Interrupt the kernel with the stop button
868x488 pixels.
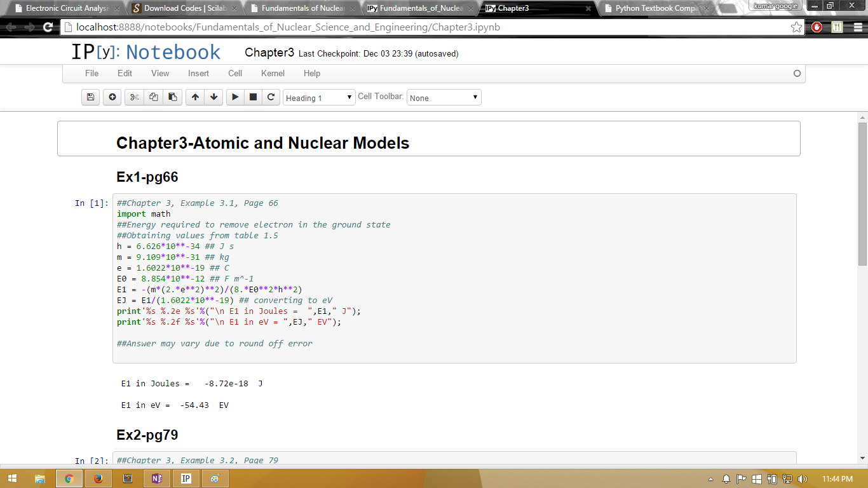pyautogui.click(x=253, y=97)
